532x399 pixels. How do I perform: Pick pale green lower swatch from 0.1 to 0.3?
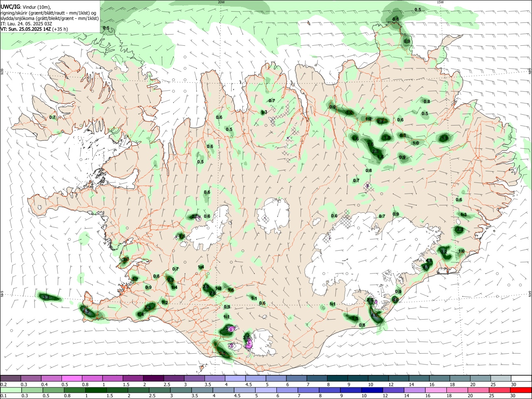11,390
